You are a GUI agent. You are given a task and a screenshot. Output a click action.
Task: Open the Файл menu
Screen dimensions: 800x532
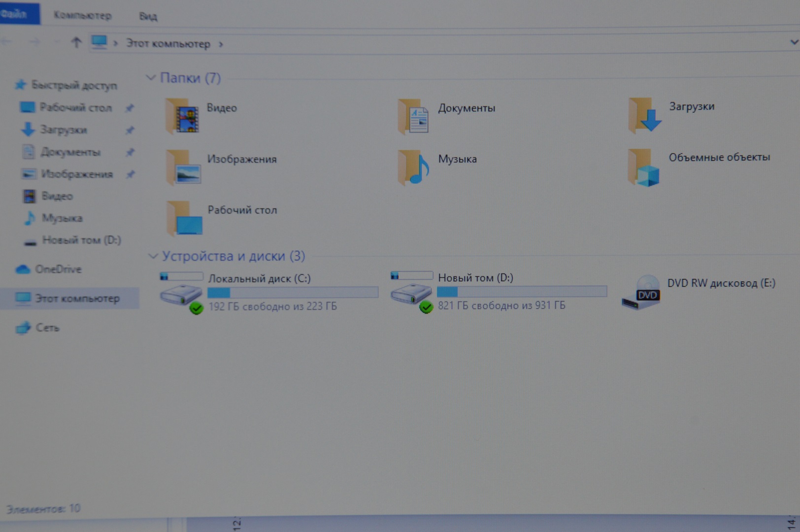15,13
